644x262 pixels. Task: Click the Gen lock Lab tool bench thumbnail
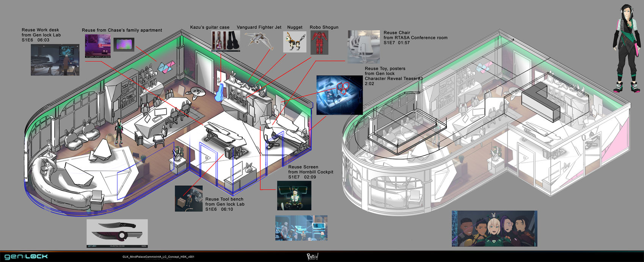189,198
